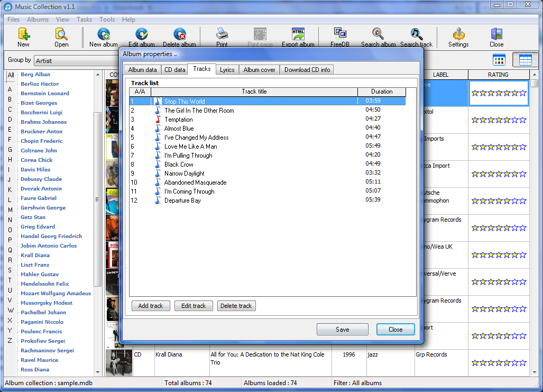Click the Add track button

pyautogui.click(x=151, y=306)
